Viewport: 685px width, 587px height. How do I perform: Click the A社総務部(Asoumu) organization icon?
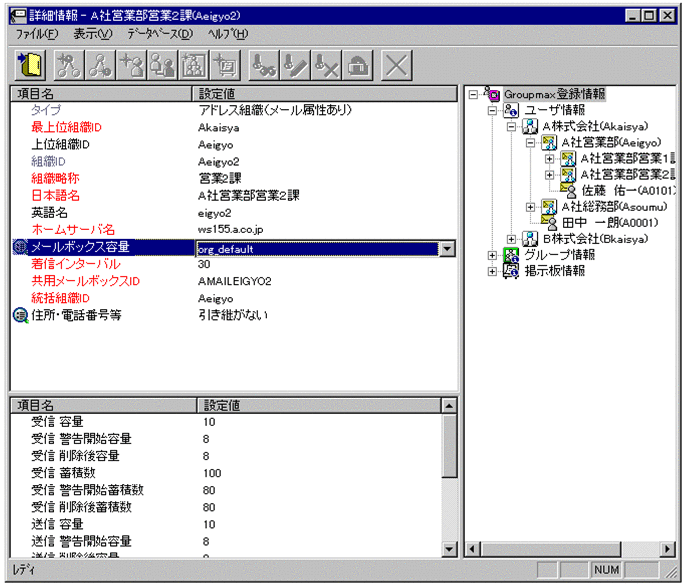549,207
